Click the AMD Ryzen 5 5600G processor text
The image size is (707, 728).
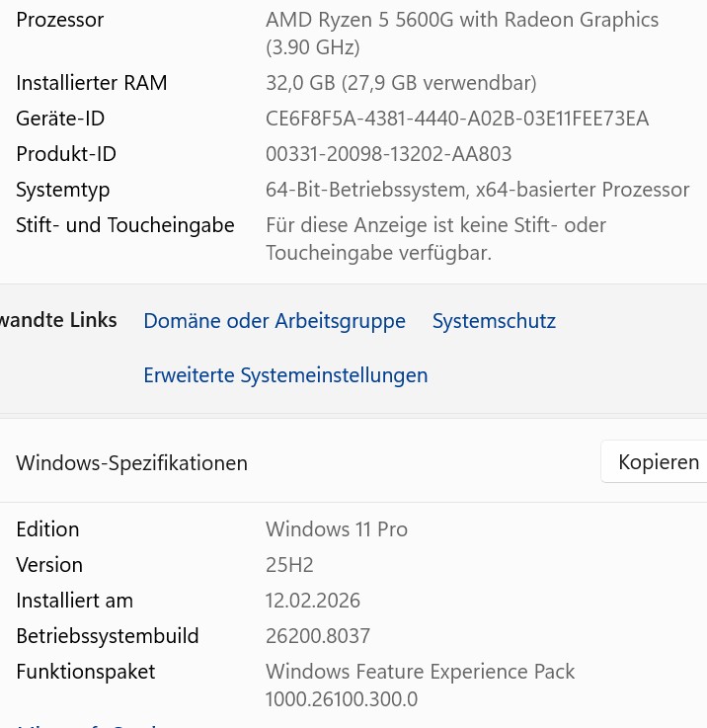[x=462, y=20]
